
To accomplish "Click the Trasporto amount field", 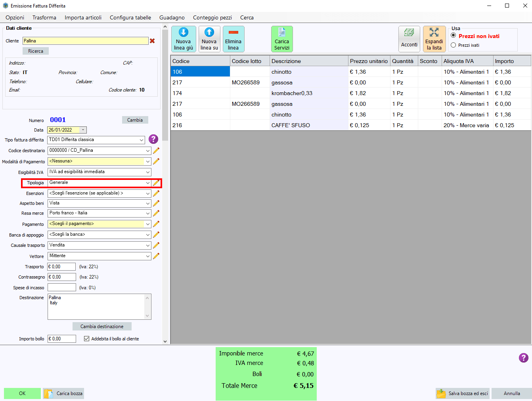I will pos(61,267).
